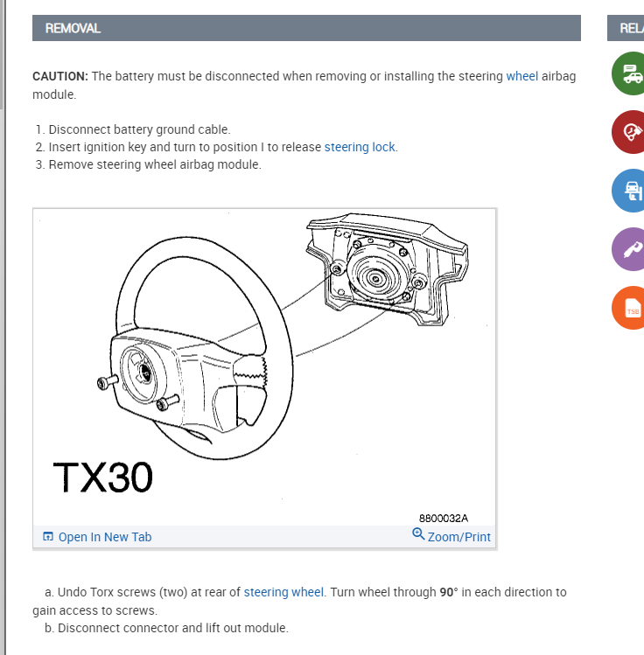Image resolution: width=644 pixels, height=655 pixels.
Task: Click the bold '90°' value in step a
Action: point(449,592)
